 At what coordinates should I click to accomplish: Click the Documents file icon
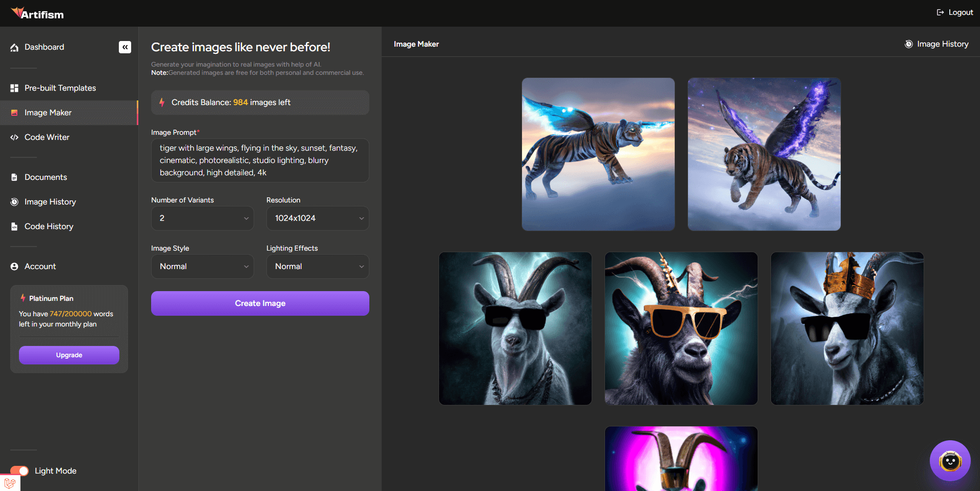[x=14, y=177]
